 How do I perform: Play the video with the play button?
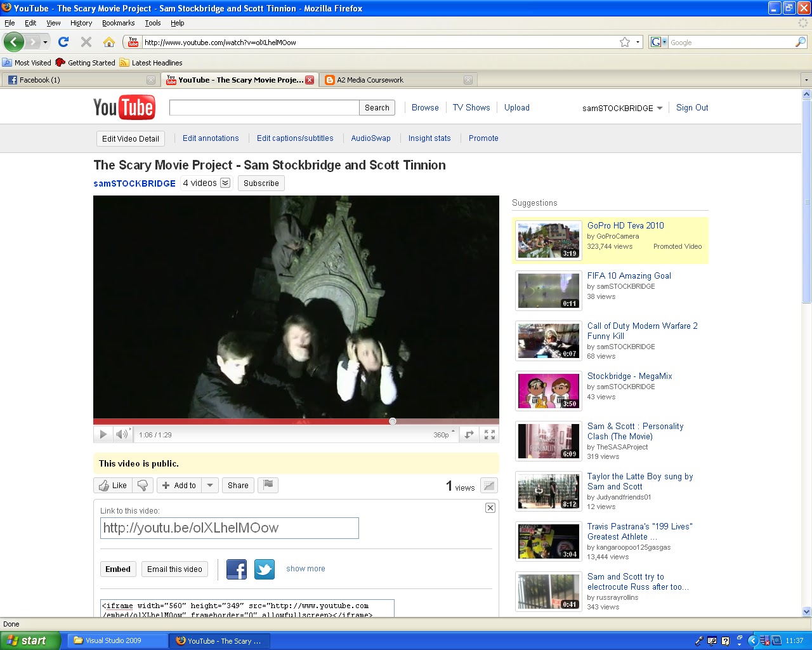pyautogui.click(x=103, y=434)
